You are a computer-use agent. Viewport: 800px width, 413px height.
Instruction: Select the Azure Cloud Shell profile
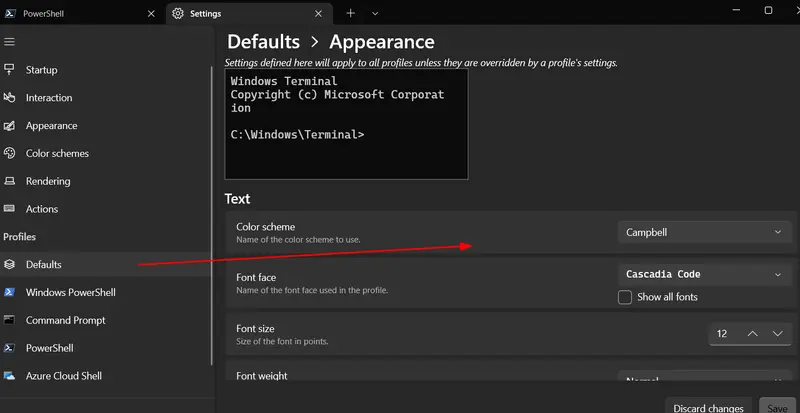coord(105,376)
